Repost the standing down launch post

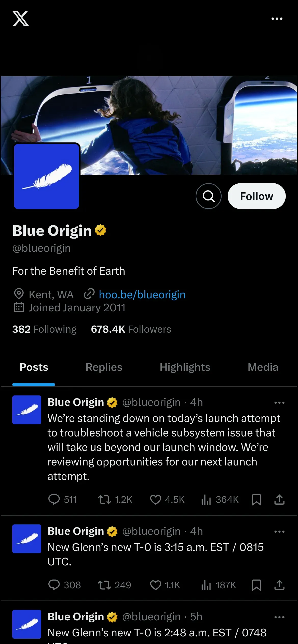tap(115, 500)
